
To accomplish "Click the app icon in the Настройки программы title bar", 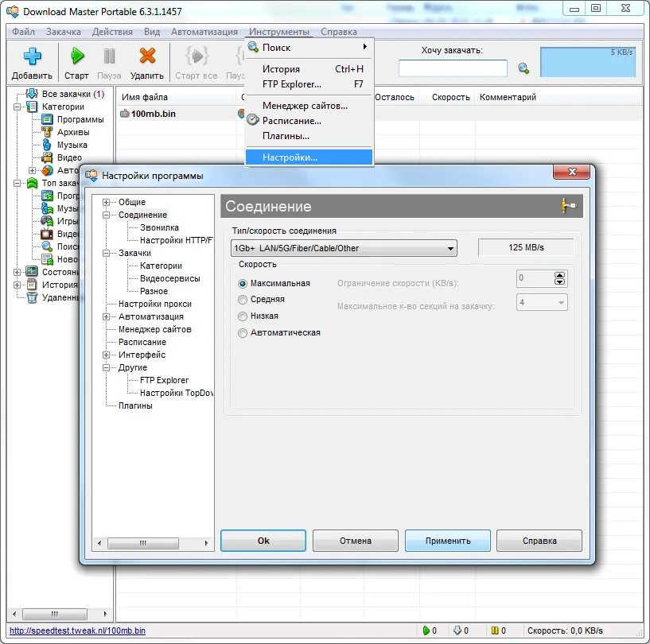I will pos(91,176).
